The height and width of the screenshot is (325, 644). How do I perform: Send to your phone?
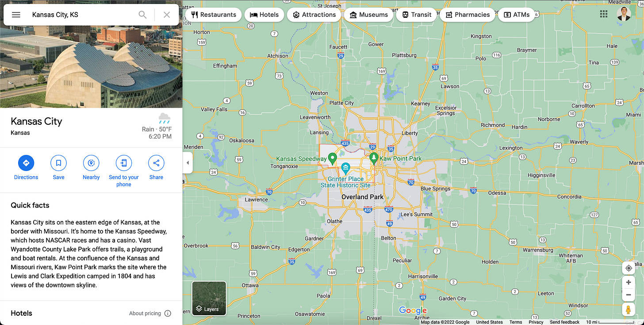click(124, 171)
